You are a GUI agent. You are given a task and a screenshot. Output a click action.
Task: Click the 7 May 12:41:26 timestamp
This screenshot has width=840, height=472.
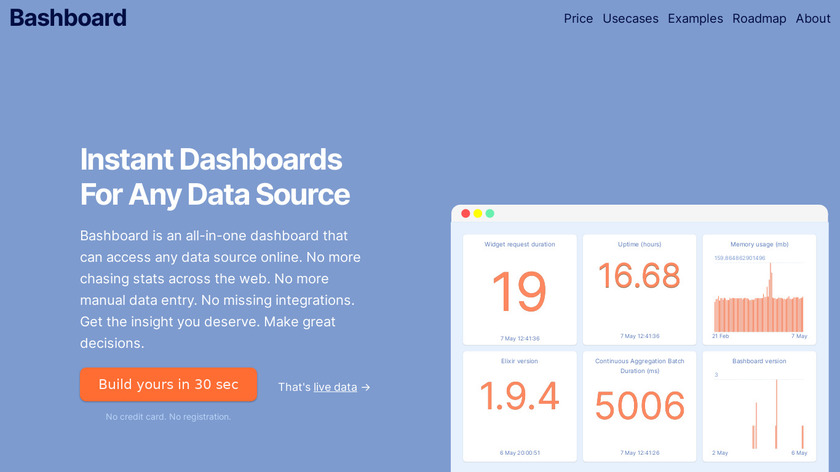(640, 453)
